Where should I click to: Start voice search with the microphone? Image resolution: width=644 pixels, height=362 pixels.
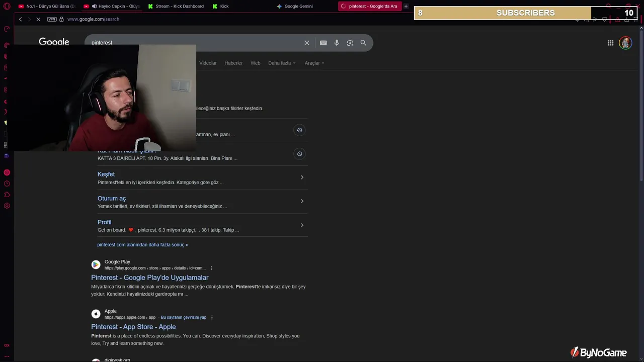click(337, 43)
